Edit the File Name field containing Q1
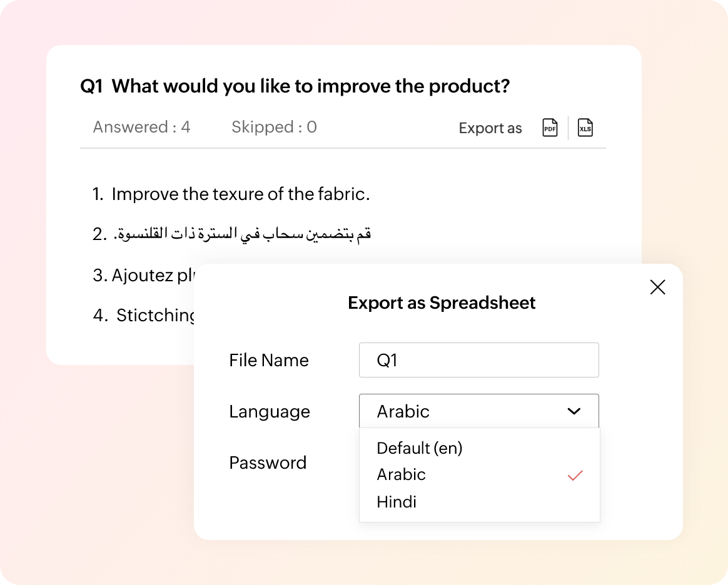This screenshot has width=728, height=585. 479,360
